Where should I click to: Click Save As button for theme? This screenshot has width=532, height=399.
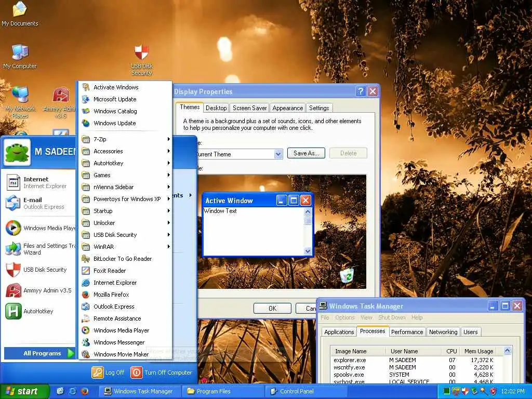pos(306,153)
